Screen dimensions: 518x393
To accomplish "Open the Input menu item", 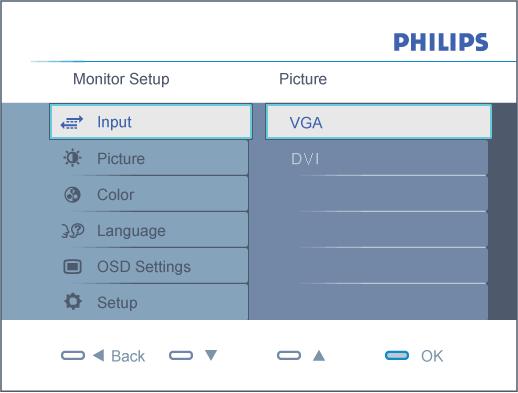I will click(x=151, y=122).
